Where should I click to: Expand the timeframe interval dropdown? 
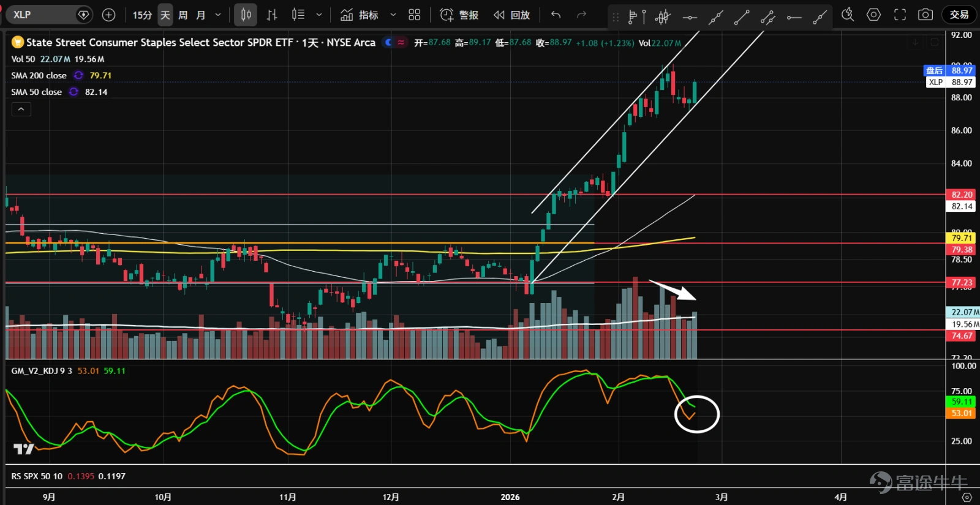click(x=218, y=15)
